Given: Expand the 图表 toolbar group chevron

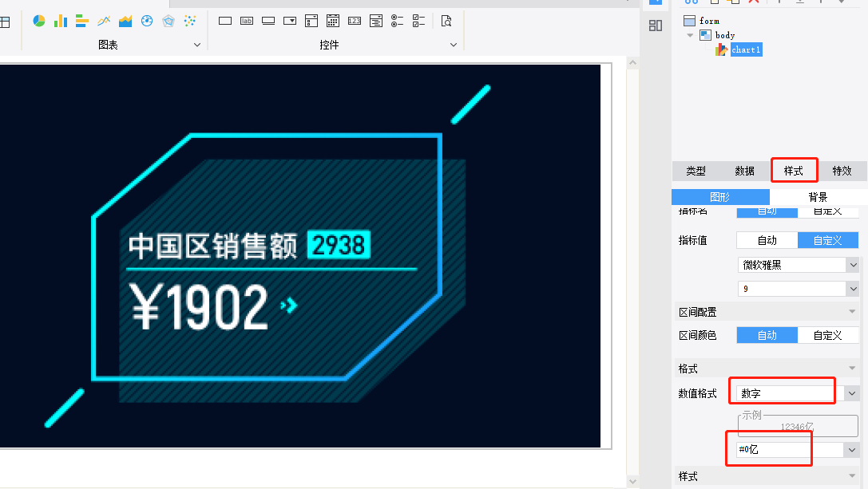Looking at the screenshot, I should (197, 45).
